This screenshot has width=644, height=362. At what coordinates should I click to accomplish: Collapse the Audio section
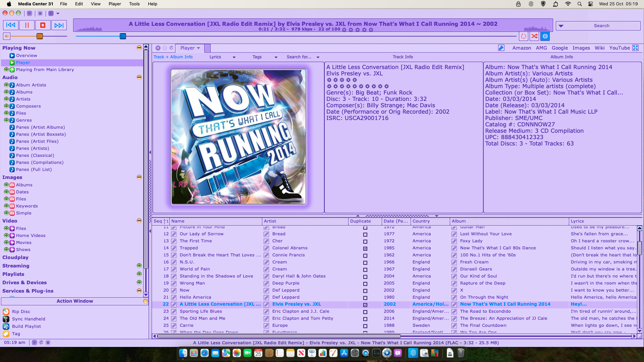[139, 77]
